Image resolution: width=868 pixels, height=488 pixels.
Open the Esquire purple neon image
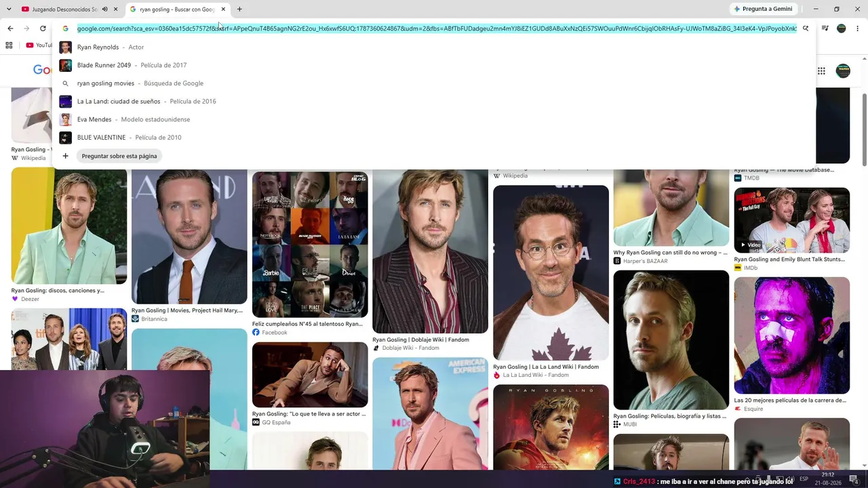pos(792,335)
